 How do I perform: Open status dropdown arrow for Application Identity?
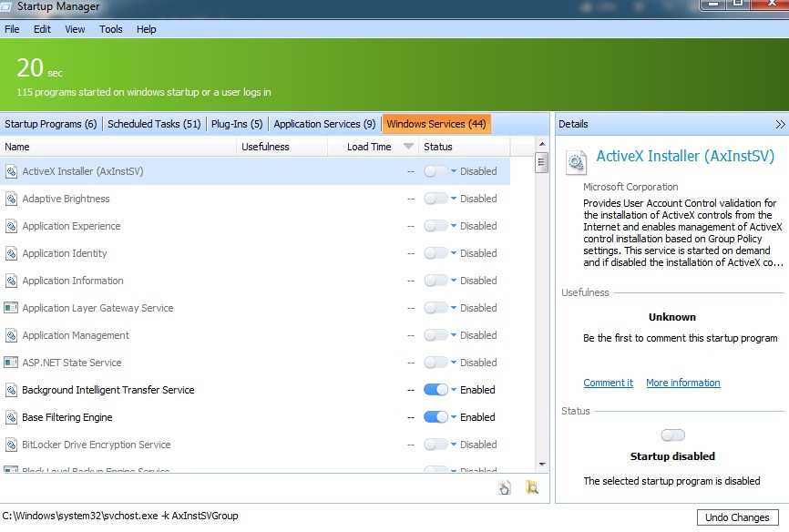(x=454, y=253)
